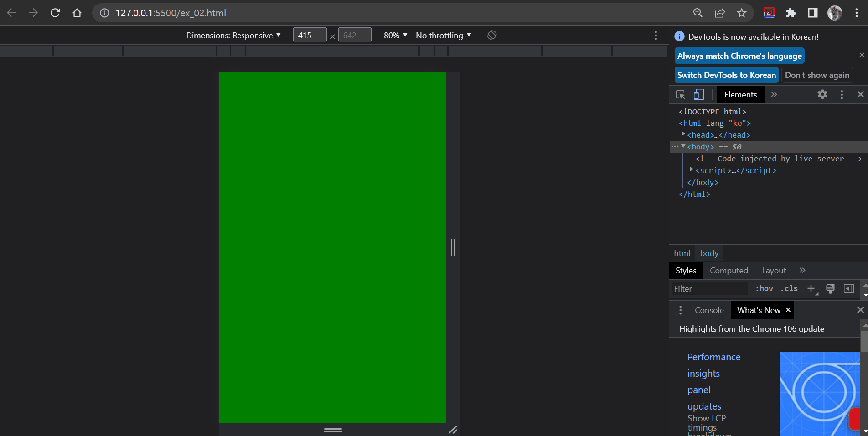Image resolution: width=868 pixels, height=436 pixels.
Task: Share this page icon
Action: [x=720, y=13]
